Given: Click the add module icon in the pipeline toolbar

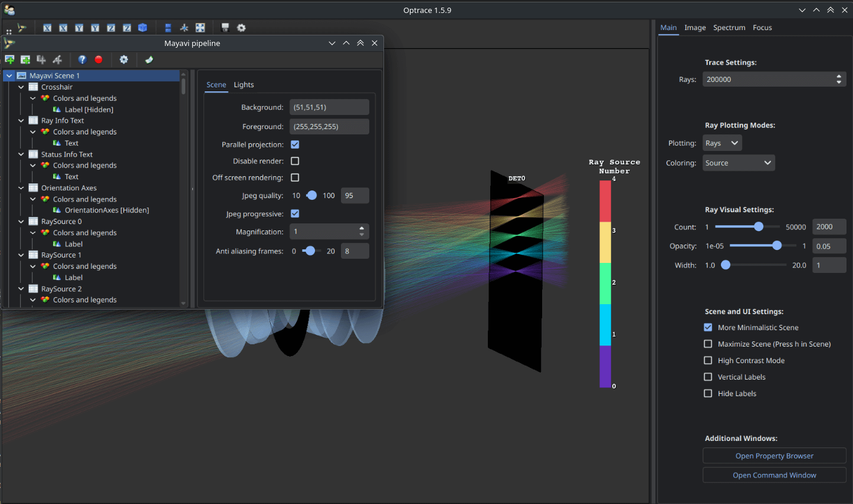Looking at the screenshot, I should (x=41, y=60).
